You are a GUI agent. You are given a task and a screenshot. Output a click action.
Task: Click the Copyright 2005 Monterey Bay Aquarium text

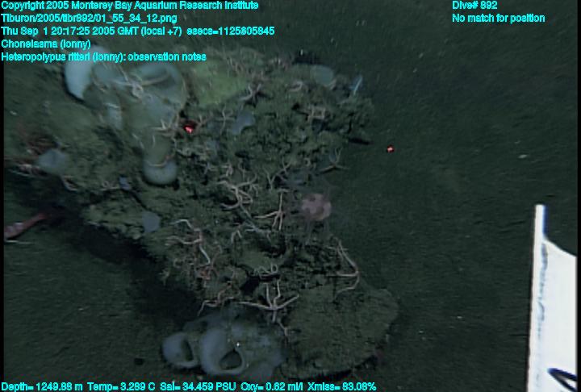(x=129, y=6)
